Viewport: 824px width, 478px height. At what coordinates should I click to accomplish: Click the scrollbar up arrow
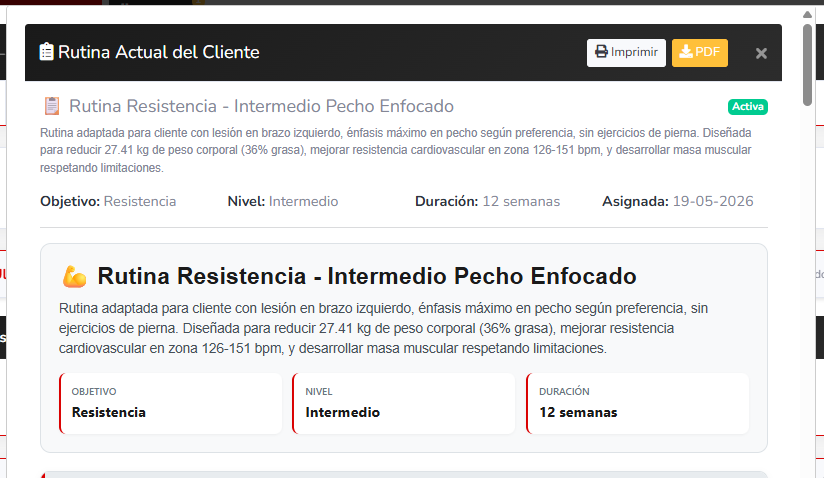(807, 15)
